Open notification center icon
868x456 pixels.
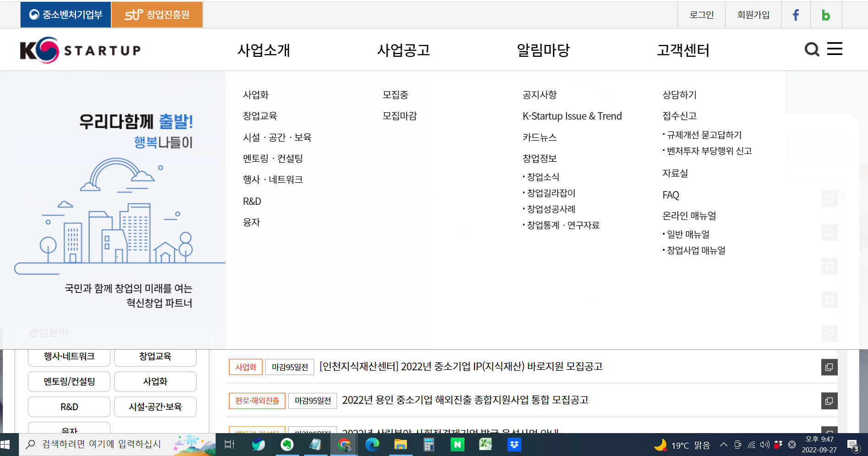coord(852,445)
